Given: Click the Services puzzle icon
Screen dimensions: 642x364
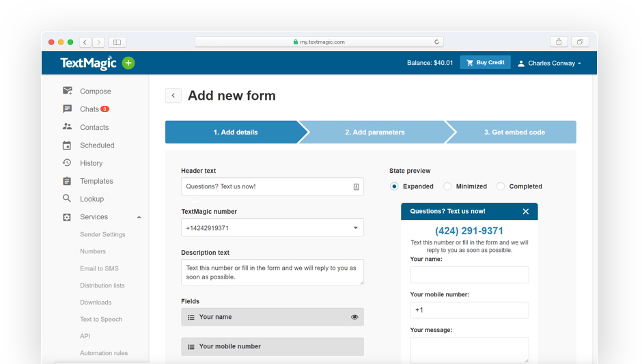Looking at the screenshot, I should pyautogui.click(x=67, y=217).
